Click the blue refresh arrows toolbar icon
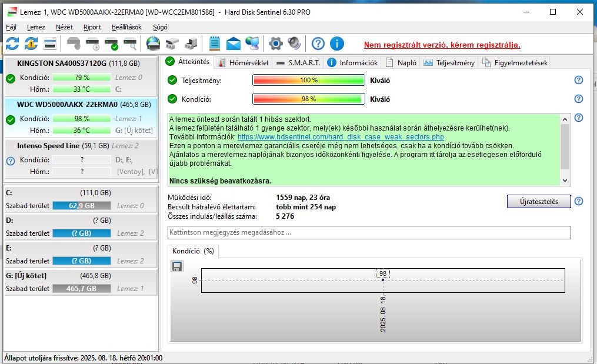 coord(12,44)
